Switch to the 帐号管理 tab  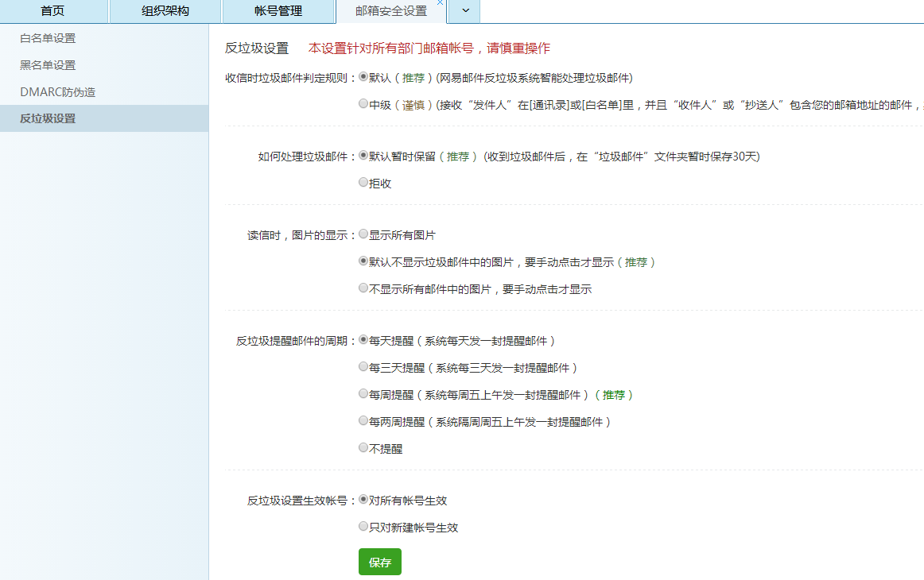coord(278,11)
